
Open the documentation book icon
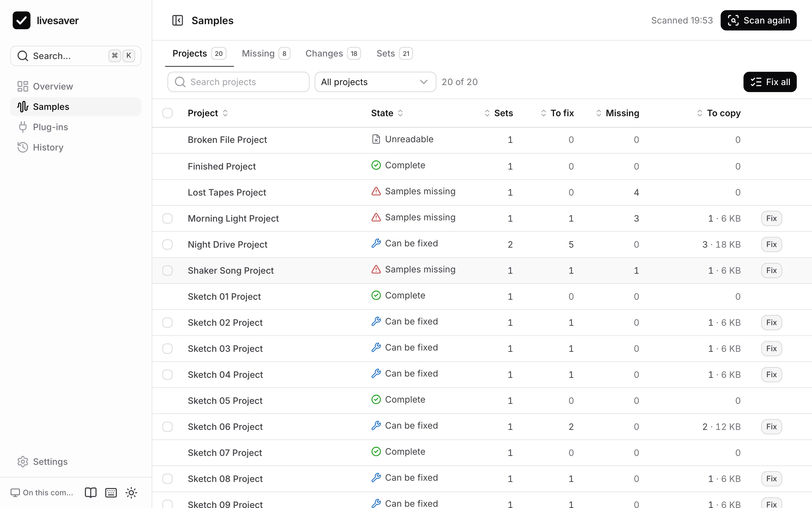tap(91, 492)
